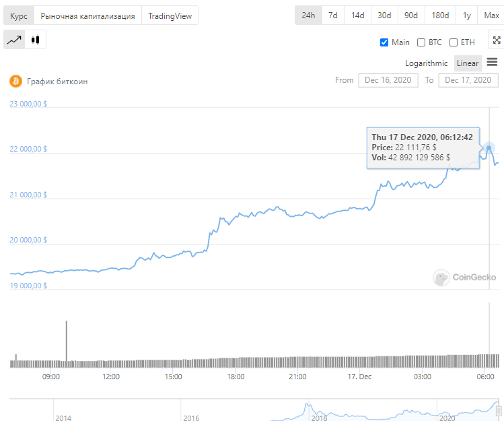Switch chart scale to Linear

tap(468, 63)
